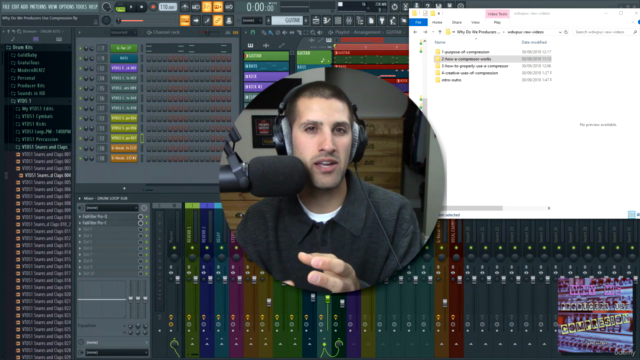This screenshot has width=640, height=360.
Task: Select the BASS channel button in channel rack
Action: click(124, 58)
